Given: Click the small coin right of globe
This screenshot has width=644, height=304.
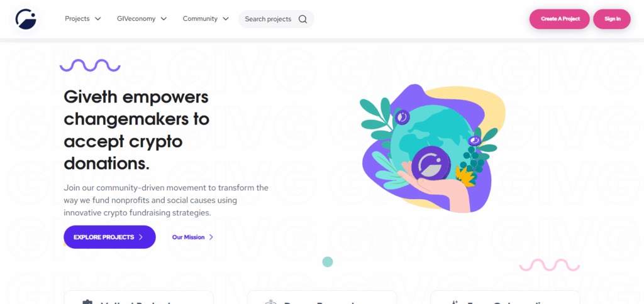Looking at the screenshot, I should (474, 141).
